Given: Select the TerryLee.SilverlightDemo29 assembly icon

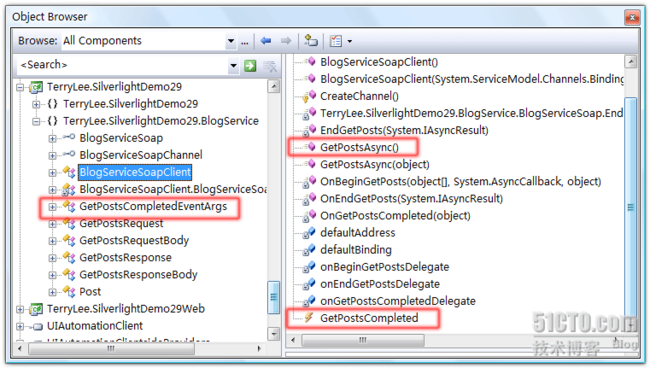Looking at the screenshot, I should click(36, 87).
